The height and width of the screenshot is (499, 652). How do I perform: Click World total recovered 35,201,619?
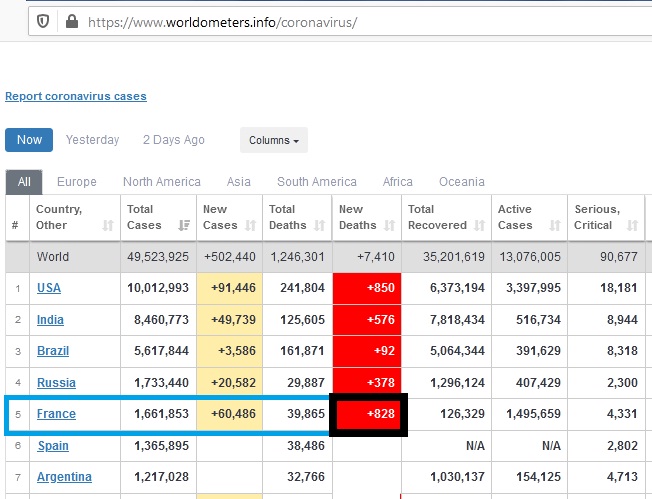pos(454,257)
